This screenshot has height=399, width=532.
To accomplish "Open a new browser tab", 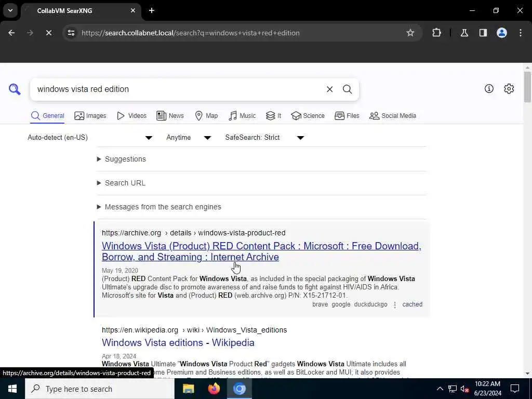I will pyautogui.click(x=152, y=10).
